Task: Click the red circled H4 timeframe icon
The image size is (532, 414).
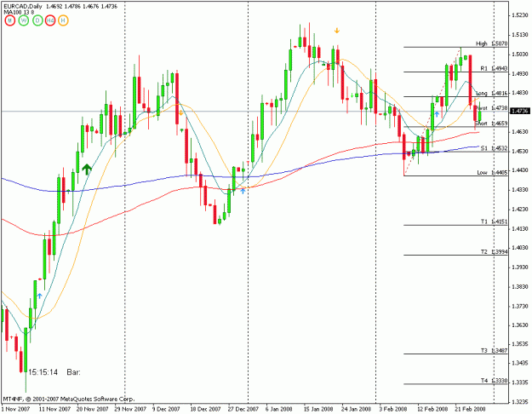Action: [50, 20]
